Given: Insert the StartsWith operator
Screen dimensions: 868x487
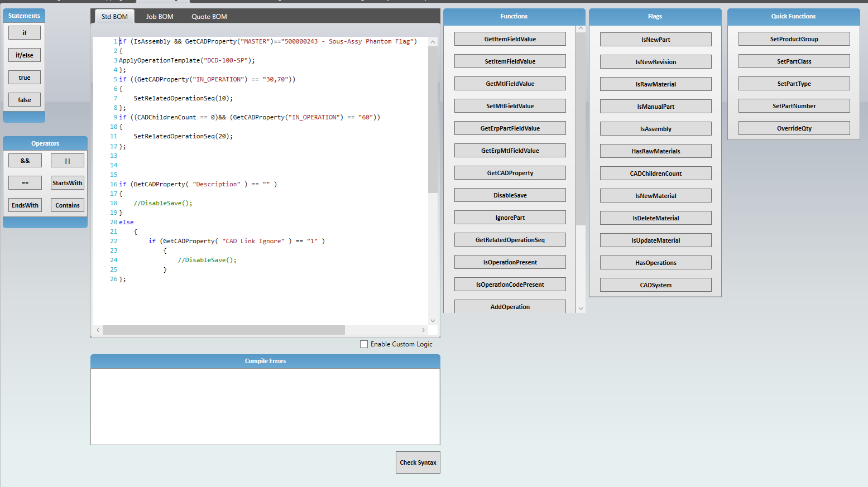Looking at the screenshot, I should [x=67, y=182].
